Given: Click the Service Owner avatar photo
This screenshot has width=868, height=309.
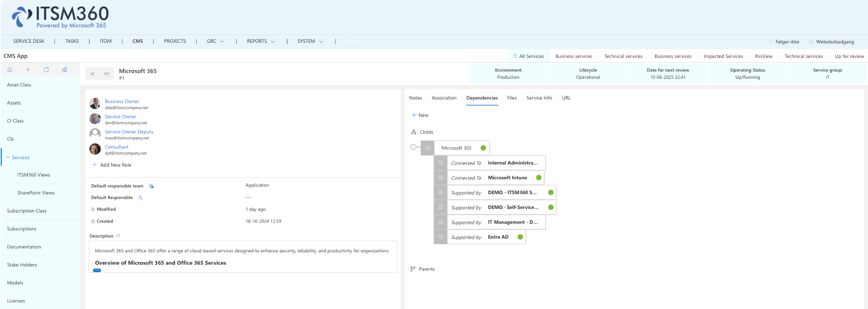Looking at the screenshot, I should click(95, 119).
